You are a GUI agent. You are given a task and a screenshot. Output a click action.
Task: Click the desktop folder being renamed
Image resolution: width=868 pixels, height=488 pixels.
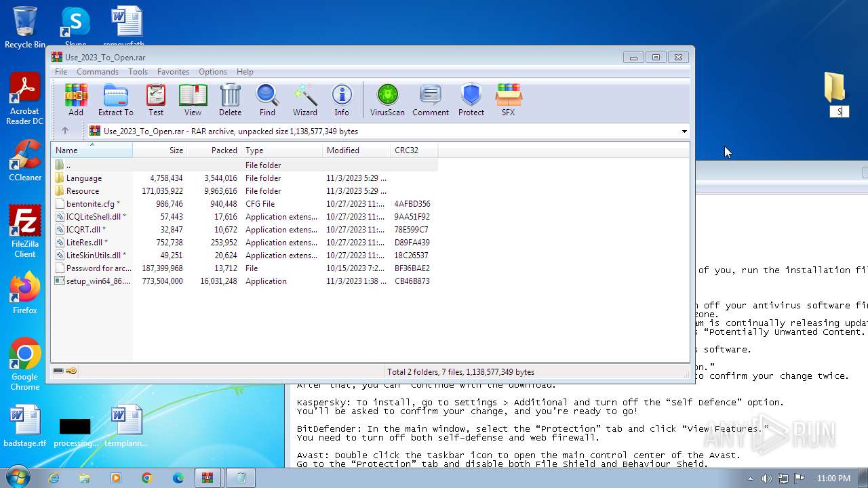point(835,87)
